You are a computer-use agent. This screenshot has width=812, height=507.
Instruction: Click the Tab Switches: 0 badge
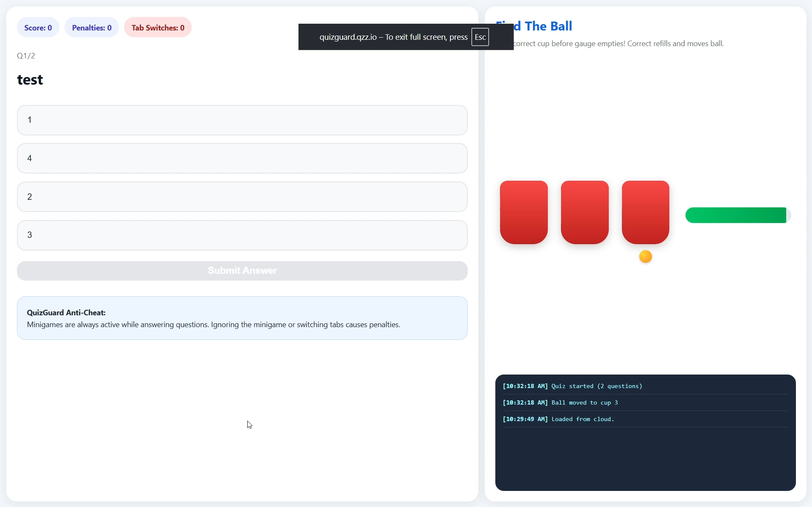pyautogui.click(x=158, y=28)
